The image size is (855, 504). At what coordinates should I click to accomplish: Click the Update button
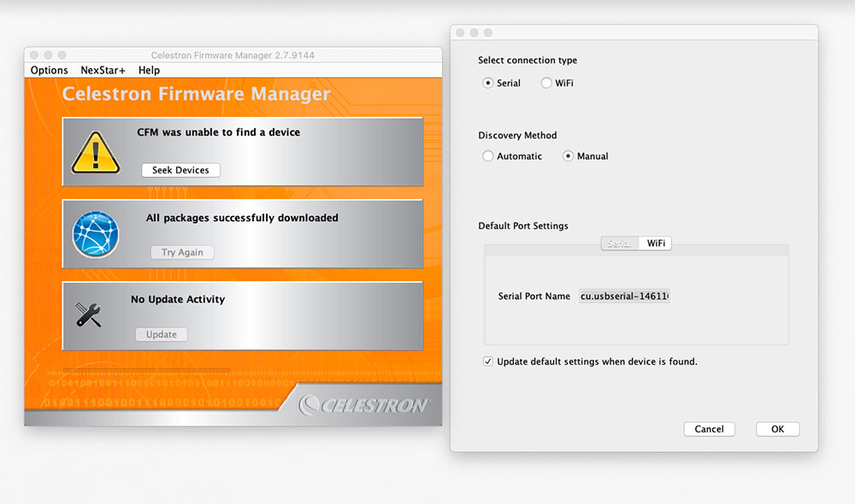click(162, 335)
